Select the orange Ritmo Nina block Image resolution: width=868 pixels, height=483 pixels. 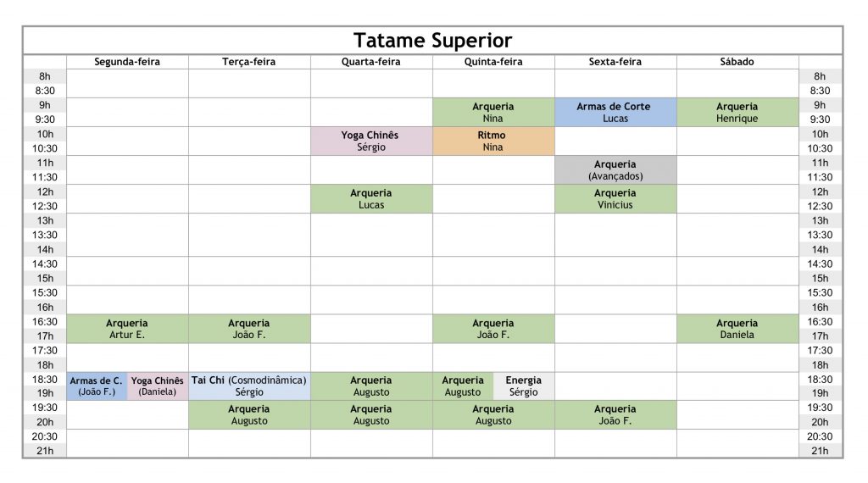(x=493, y=141)
